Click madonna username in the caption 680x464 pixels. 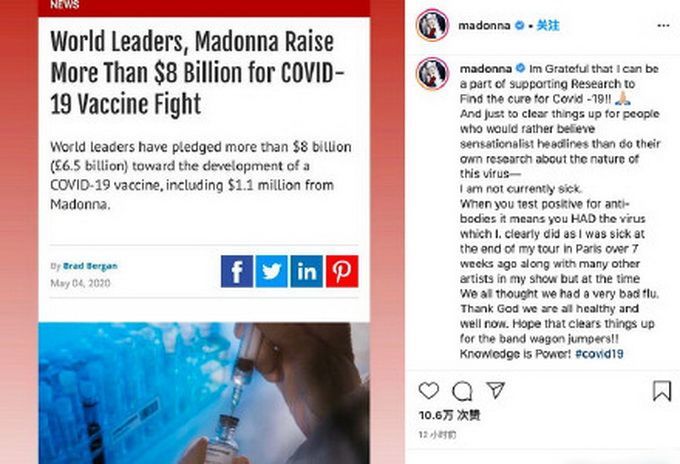tap(486, 69)
